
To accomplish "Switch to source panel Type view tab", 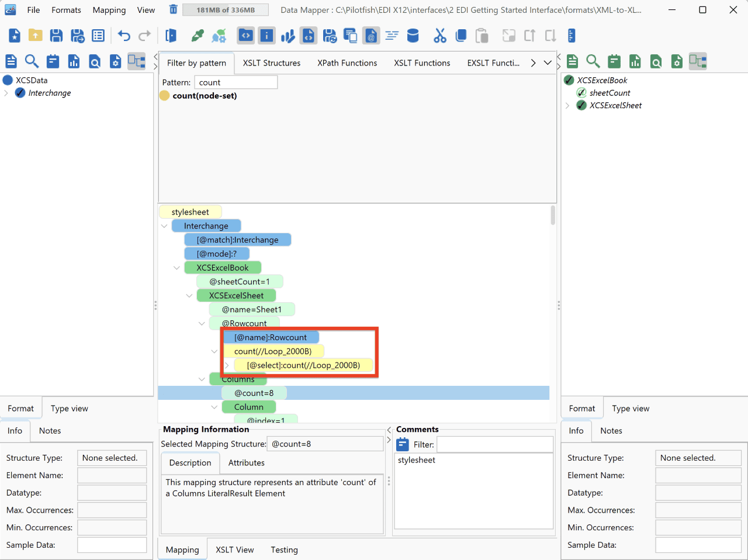I will pos(69,409).
